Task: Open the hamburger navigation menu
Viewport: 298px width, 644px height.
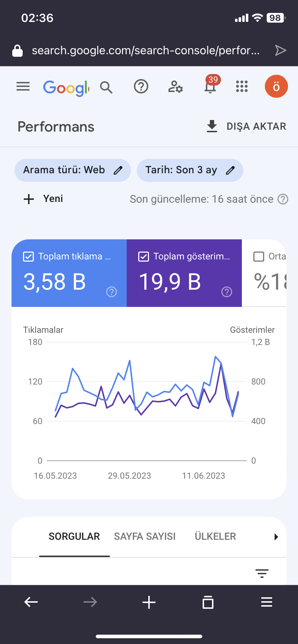Action: [23, 87]
